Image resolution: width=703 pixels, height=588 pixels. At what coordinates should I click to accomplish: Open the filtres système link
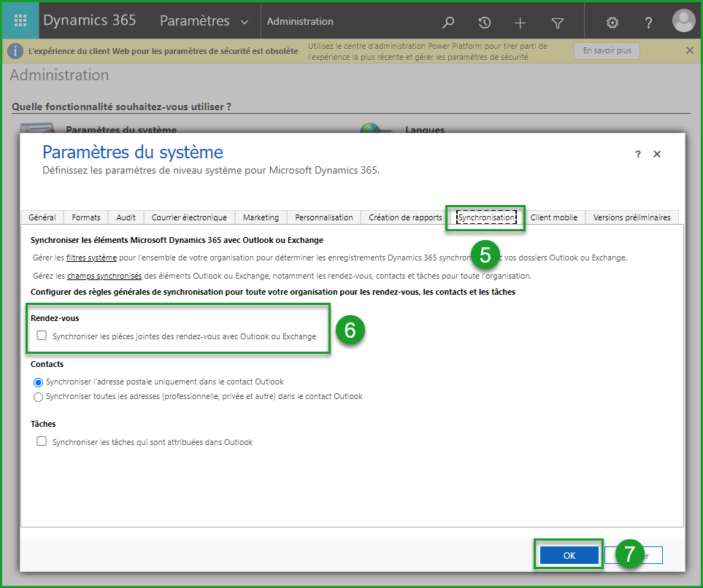click(x=91, y=258)
